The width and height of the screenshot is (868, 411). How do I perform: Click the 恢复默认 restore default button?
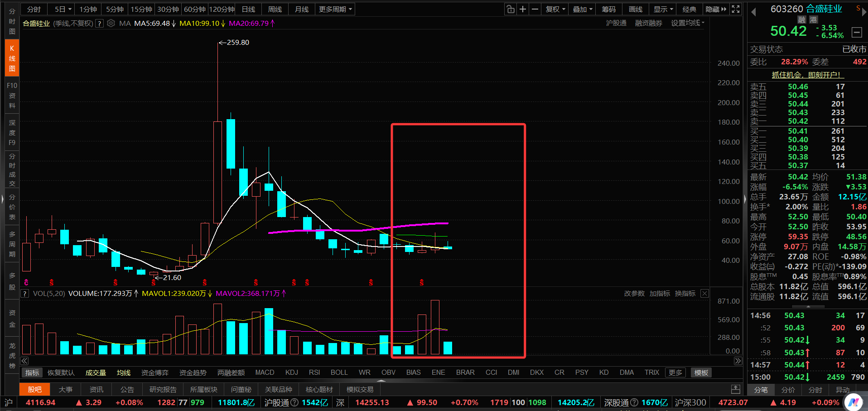61,372
